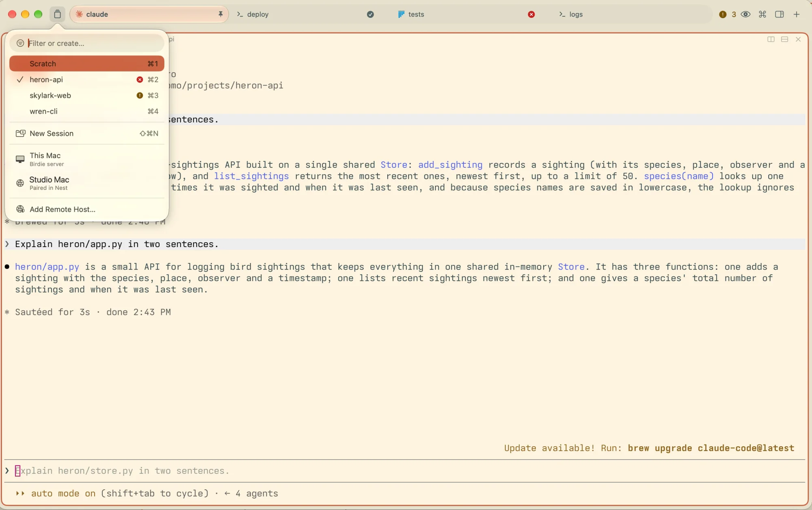812x510 pixels.
Task: Select the heron-api session
Action: coord(87,80)
